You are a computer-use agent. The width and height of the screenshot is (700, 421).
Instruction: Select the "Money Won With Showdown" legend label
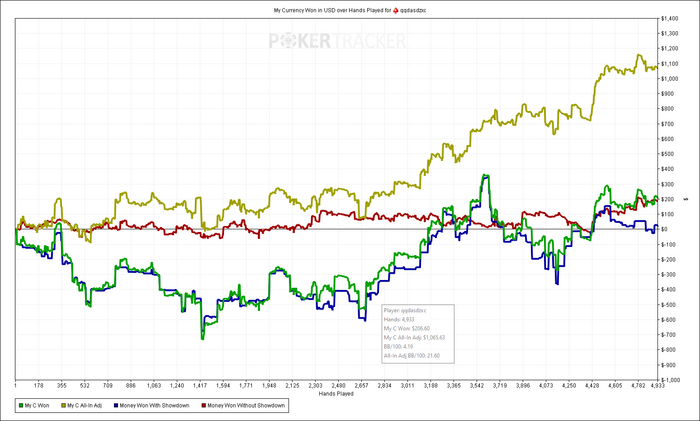coord(154,406)
